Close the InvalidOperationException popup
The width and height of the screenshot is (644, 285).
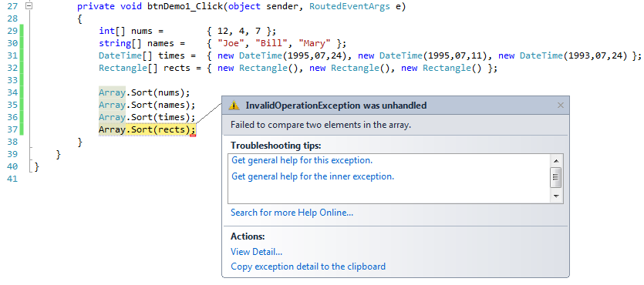click(560, 106)
